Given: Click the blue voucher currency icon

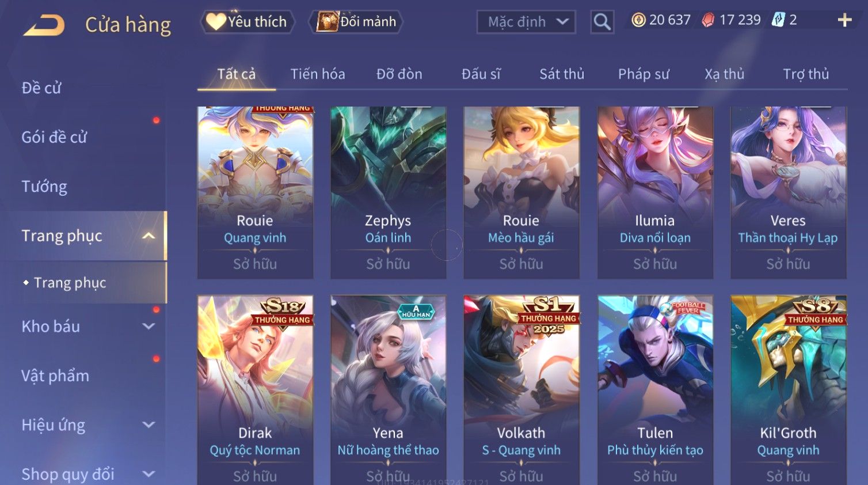Looking at the screenshot, I should pyautogui.click(x=778, y=20).
